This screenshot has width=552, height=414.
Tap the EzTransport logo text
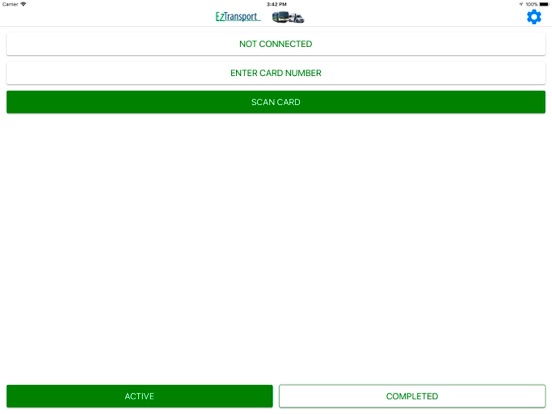238,17
